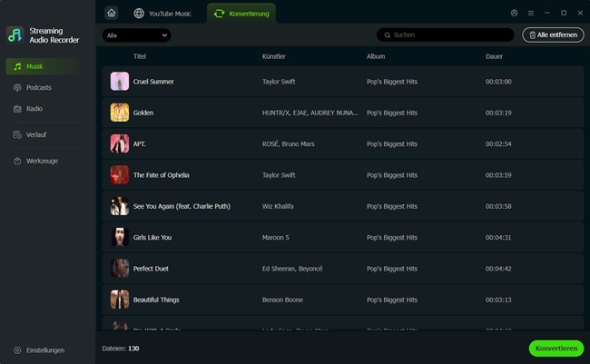Click Pop's Biggest Hits in Cruel Summer row
Image resolution: width=590 pixels, height=364 pixels.
point(392,82)
